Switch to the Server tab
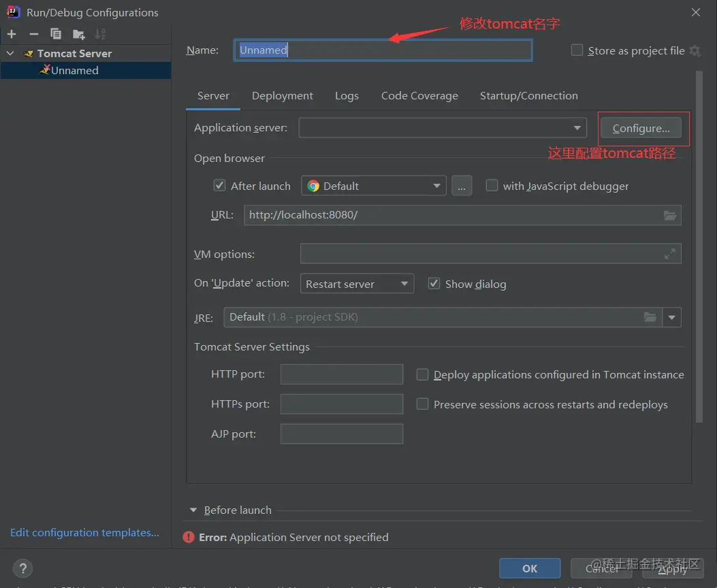 213,96
